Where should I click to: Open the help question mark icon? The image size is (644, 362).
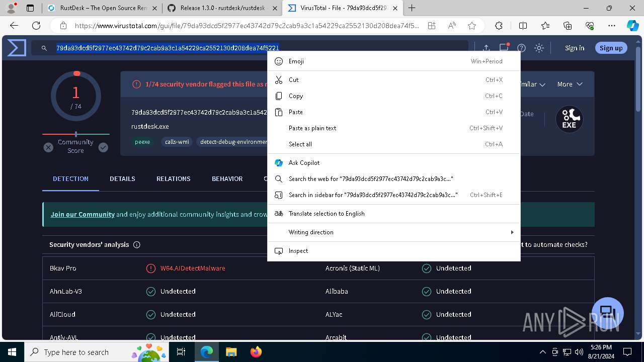pos(521,48)
